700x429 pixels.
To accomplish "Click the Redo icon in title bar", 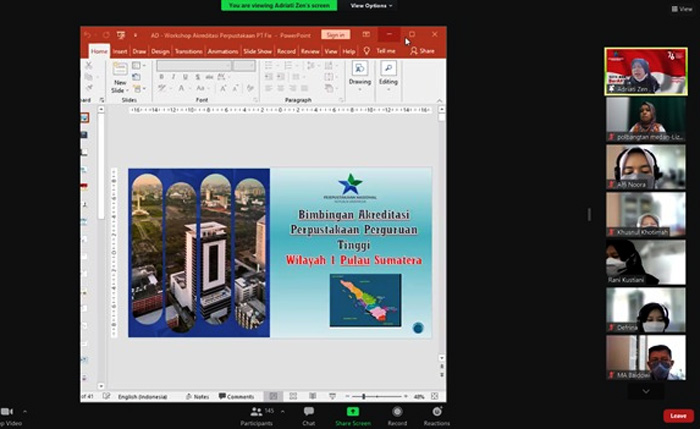I will (x=106, y=35).
